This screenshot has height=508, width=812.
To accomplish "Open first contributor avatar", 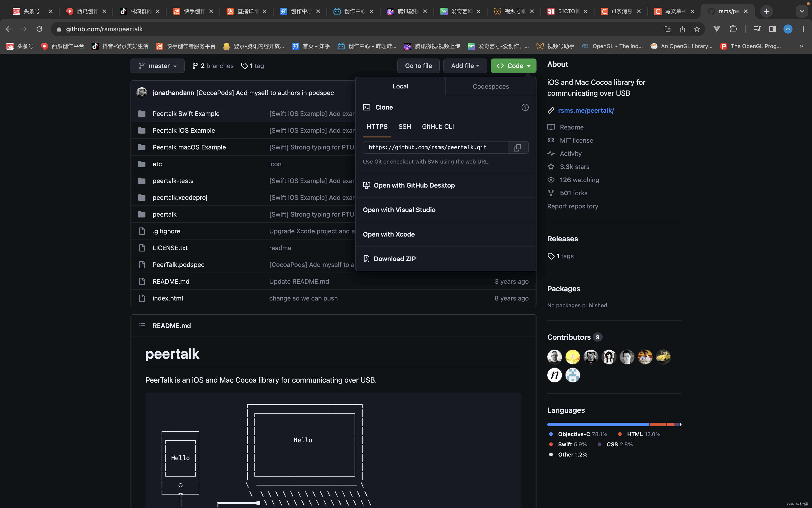I will tap(555, 357).
